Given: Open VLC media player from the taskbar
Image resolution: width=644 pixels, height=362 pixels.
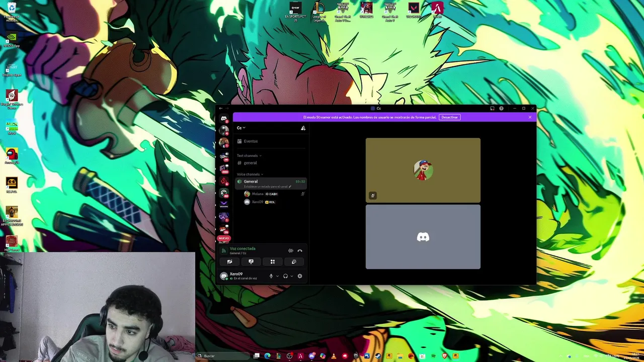Looking at the screenshot, I should (x=334, y=356).
